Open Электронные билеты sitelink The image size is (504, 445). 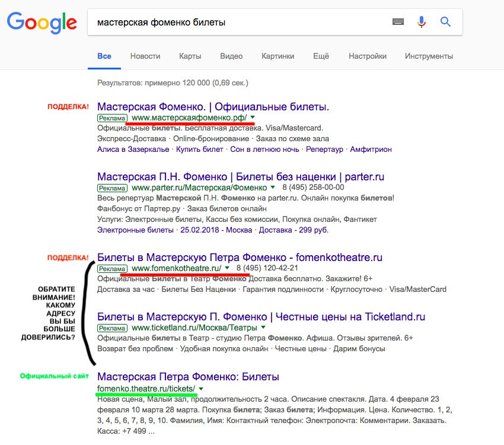pyautogui.click(x=135, y=230)
